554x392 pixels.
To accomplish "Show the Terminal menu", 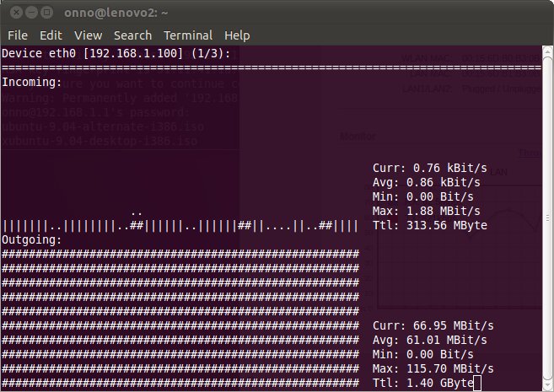I will (x=188, y=35).
